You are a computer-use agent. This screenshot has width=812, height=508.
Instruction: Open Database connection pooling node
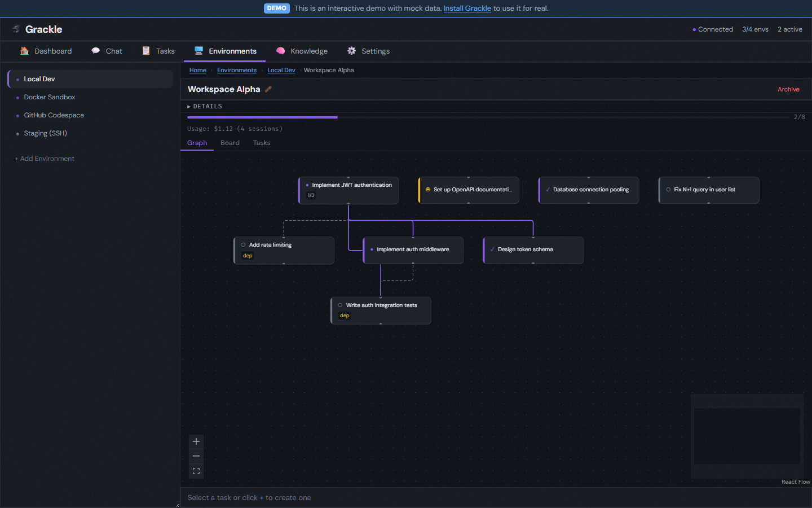pyautogui.click(x=589, y=190)
